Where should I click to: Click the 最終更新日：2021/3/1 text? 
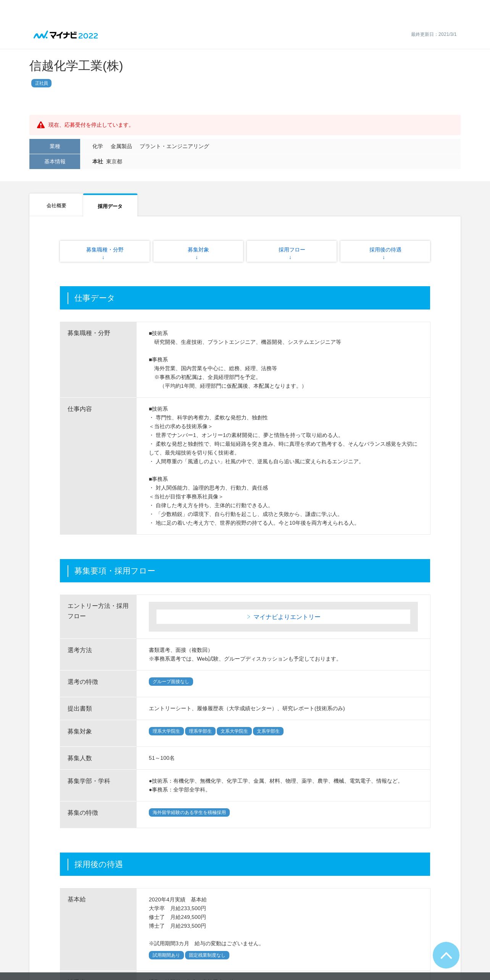pos(434,34)
